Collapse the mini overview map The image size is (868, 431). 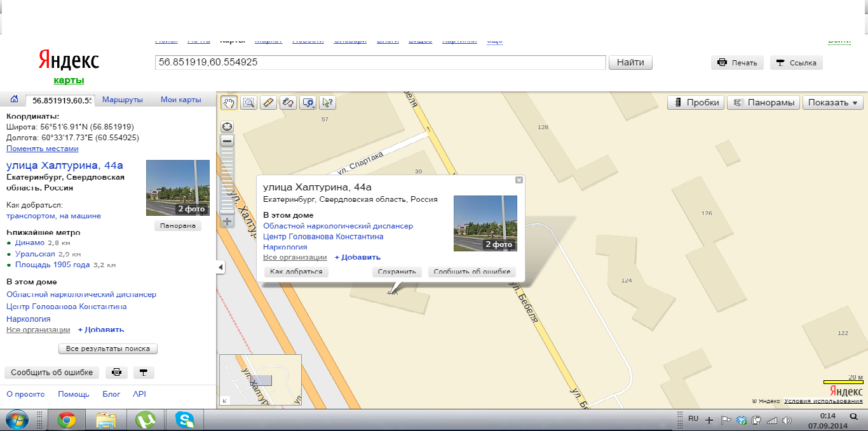coord(224,400)
